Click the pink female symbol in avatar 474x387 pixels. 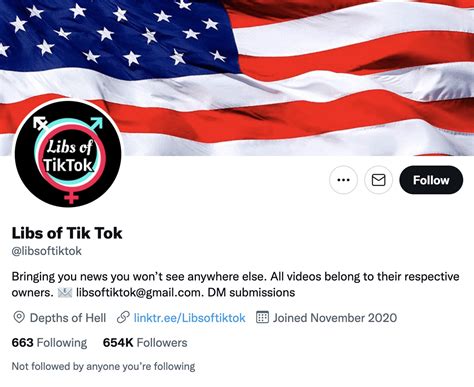(x=71, y=197)
